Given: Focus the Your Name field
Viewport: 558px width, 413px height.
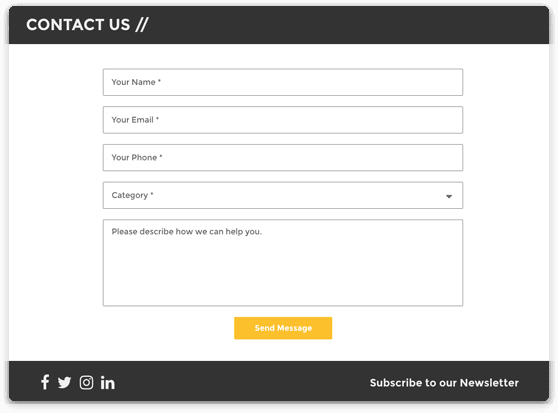Looking at the screenshot, I should [x=283, y=82].
